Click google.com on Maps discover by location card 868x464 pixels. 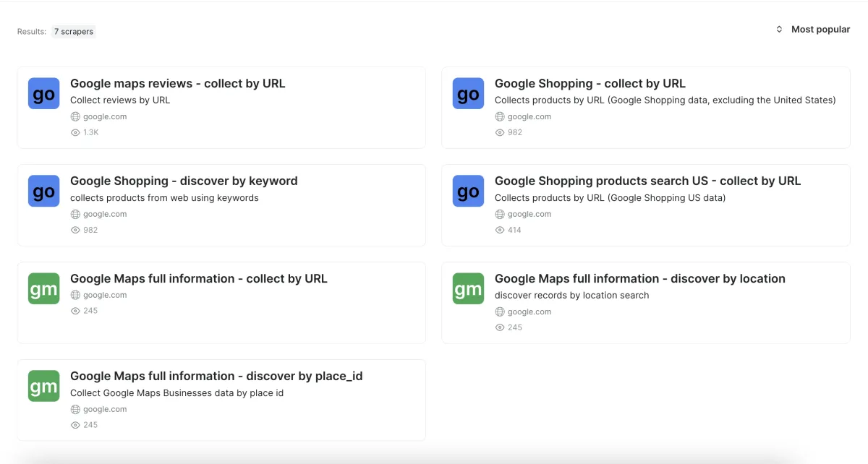tap(529, 312)
